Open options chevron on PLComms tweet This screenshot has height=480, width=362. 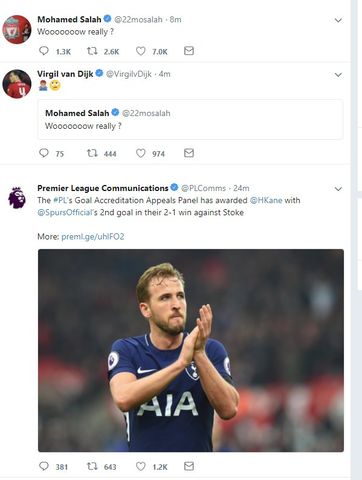click(338, 189)
